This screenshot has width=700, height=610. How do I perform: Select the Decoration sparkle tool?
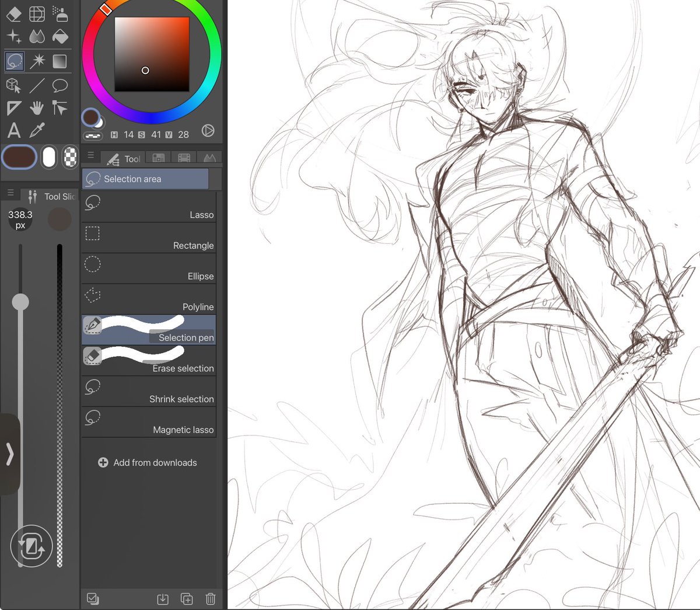14,36
